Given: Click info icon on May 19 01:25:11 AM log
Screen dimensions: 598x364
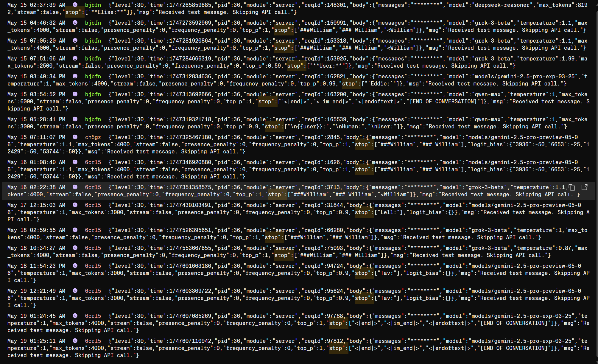Looking at the screenshot, I should 75,341.
